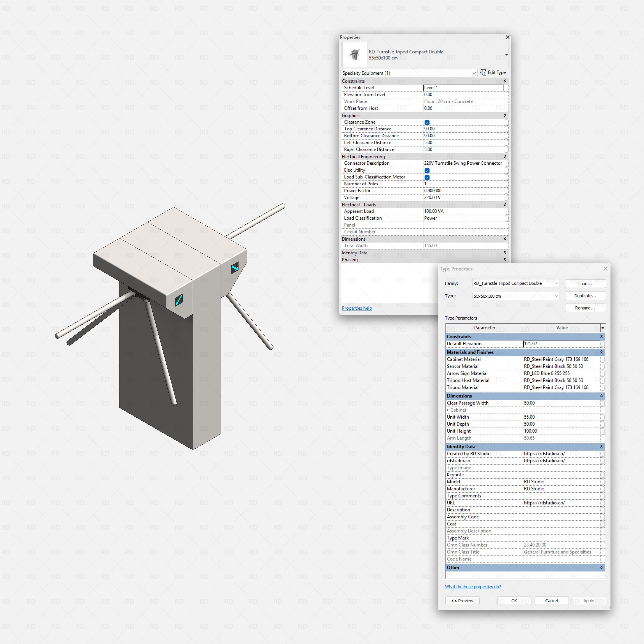The height and width of the screenshot is (644, 644).
Task: Click the Voltage value 220.00 V
Action: coord(463,198)
